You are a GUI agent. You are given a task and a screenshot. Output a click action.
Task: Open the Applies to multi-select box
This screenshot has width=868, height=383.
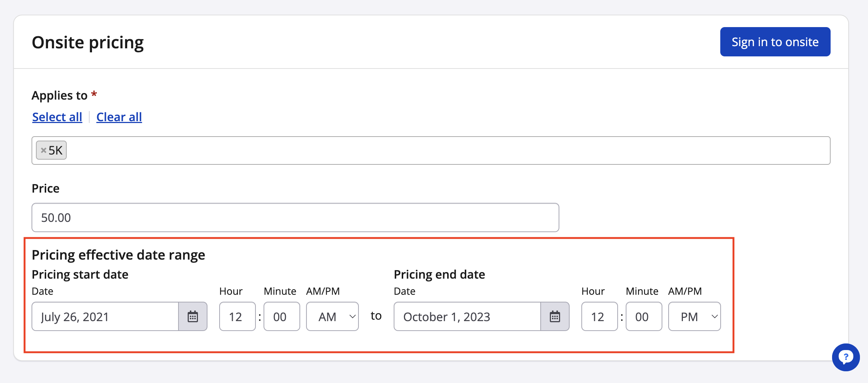click(440, 150)
